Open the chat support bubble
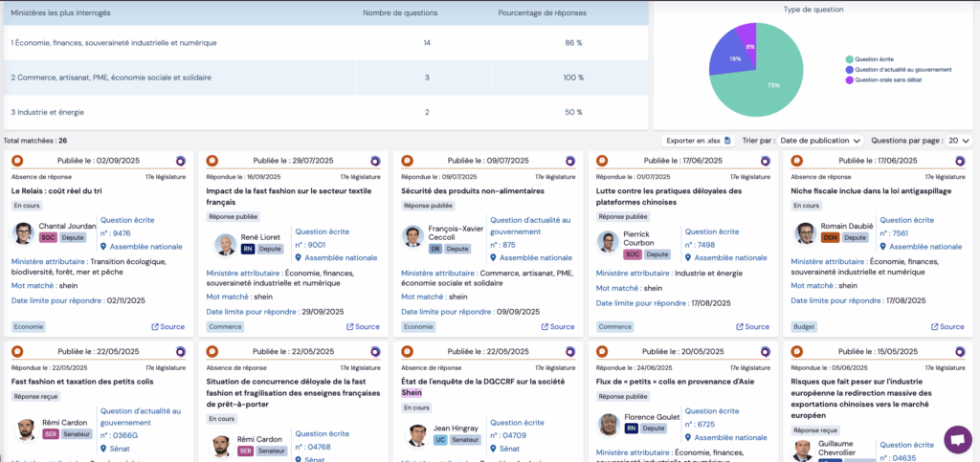The width and height of the screenshot is (980, 462). [x=957, y=439]
